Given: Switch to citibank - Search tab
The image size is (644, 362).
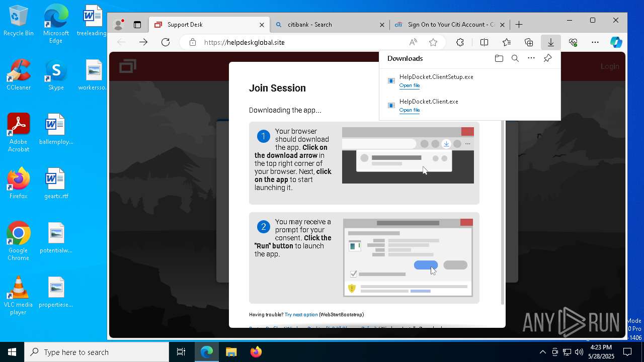Looking at the screenshot, I should pyautogui.click(x=330, y=24).
